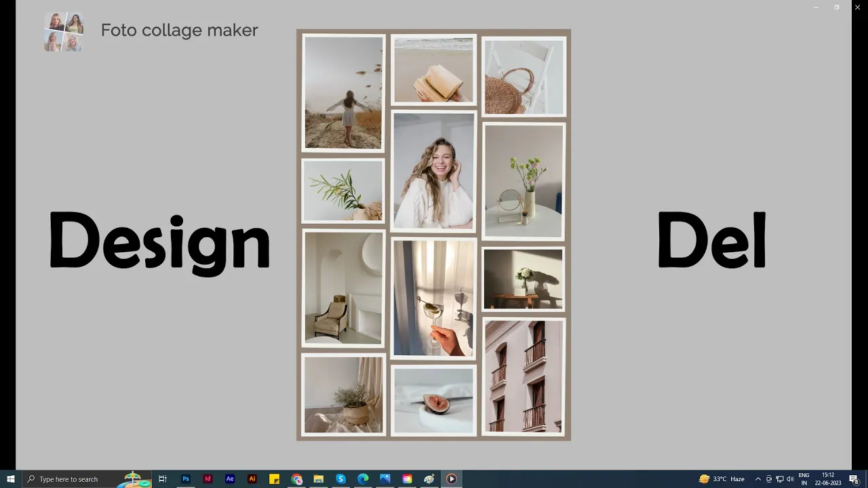Click the search beach-umbrella highlight icon
868x488 pixels.
pos(133,479)
